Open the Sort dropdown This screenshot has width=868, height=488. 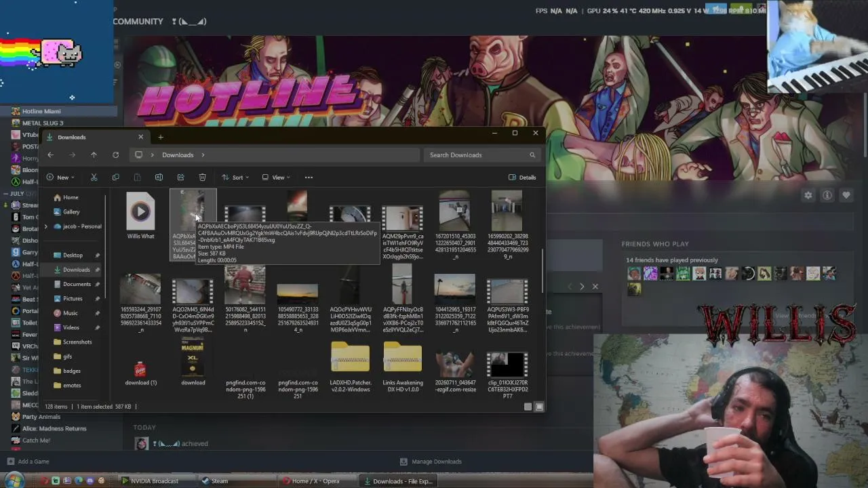235,178
